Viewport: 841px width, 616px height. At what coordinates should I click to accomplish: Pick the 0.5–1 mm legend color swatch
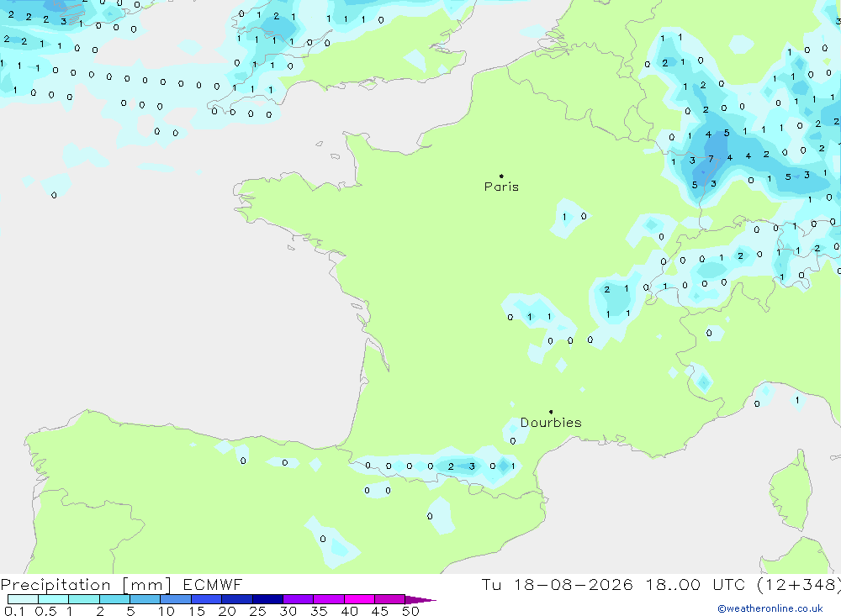[54, 599]
